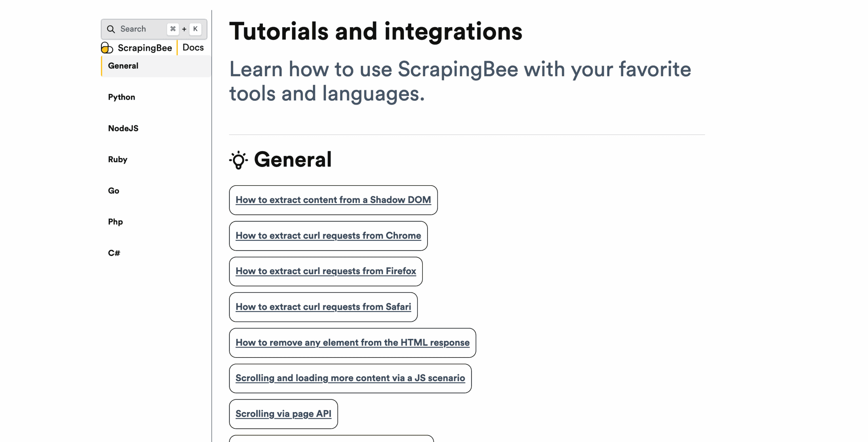Image resolution: width=868 pixels, height=442 pixels.
Task: Click the ScrapingBee bee logo icon
Action: click(x=107, y=48)
